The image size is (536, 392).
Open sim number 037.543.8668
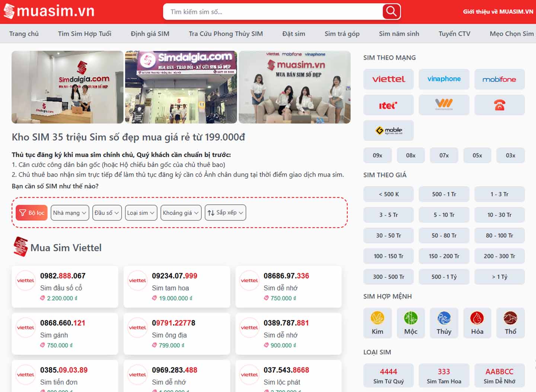pos(286,370)
